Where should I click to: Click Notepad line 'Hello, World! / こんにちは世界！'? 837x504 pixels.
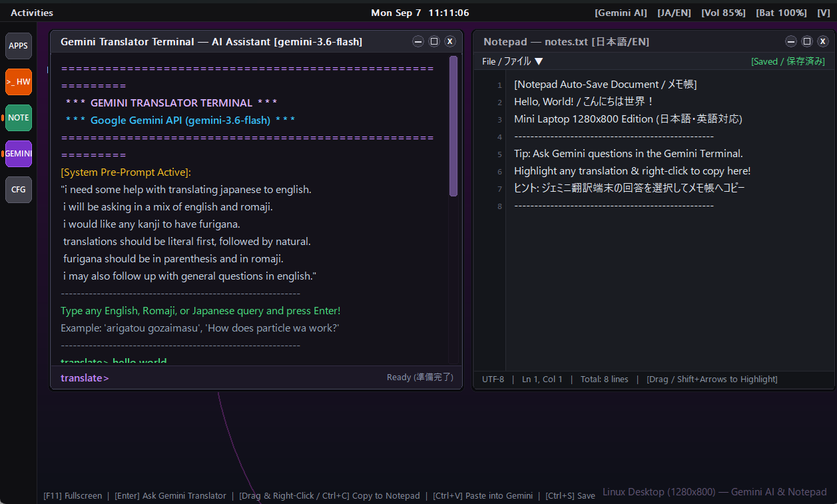[x=585, y=102]
